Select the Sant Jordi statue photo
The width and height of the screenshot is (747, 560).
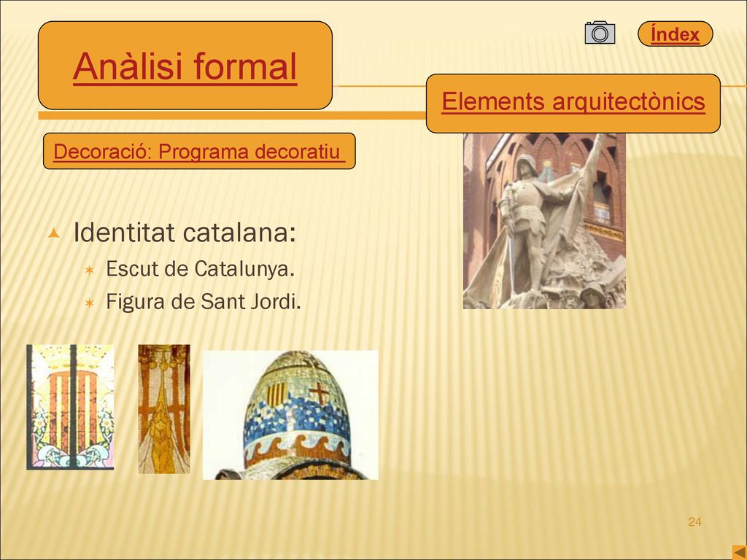544,221
